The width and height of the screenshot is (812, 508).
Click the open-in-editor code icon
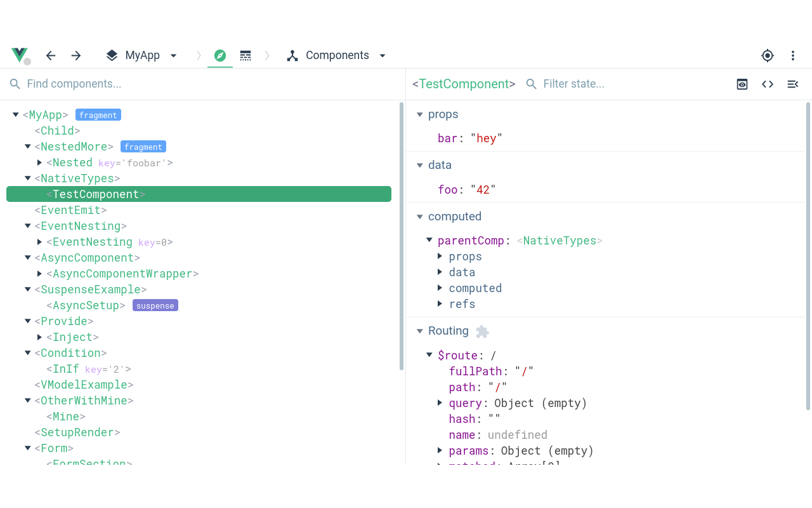(768, 84)
